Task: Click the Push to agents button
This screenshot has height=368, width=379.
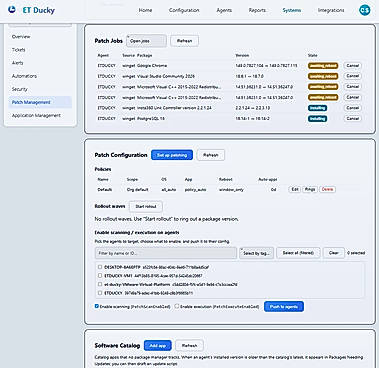Action: click(x=284, y=306)
